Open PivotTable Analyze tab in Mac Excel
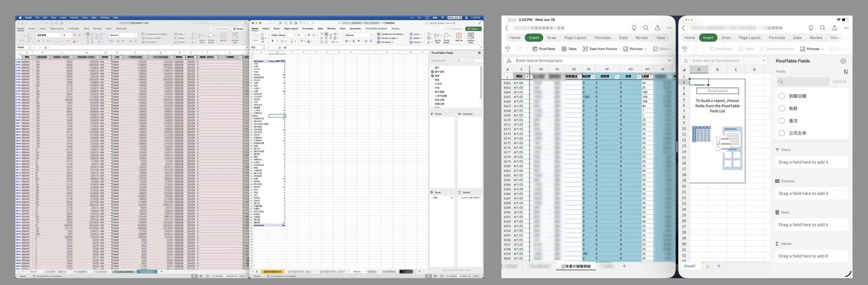This screenshot has height=285, width=868. pyautogui.click(x=376, y=28)
